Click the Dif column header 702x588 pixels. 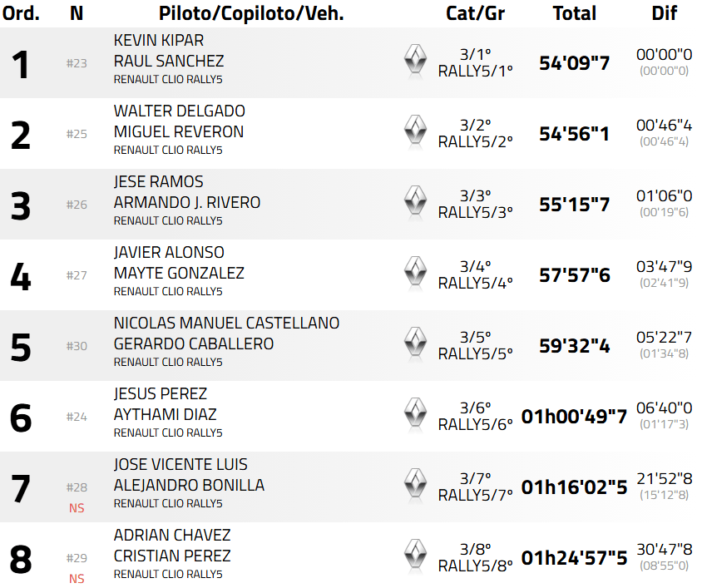pyautogui.click(x=664, y=12)
